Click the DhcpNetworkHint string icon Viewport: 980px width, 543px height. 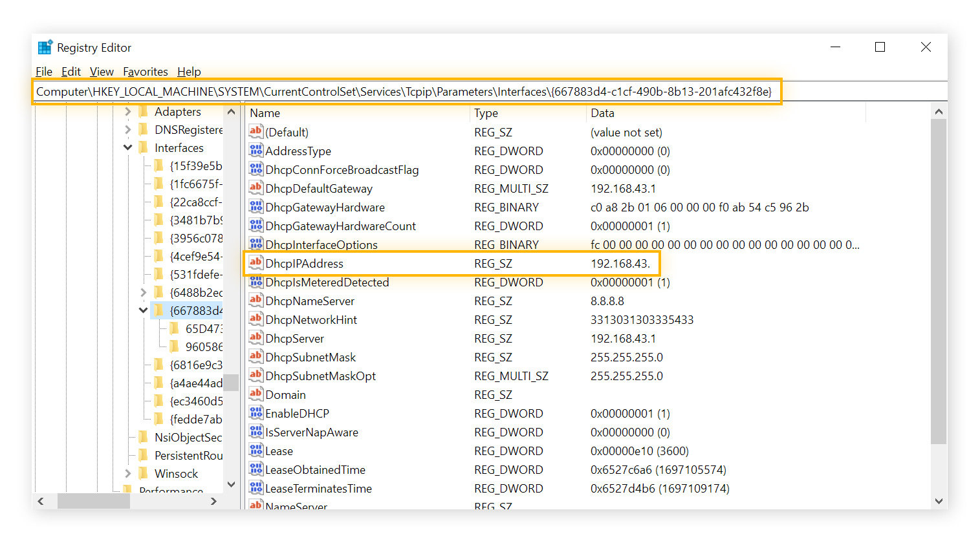[256, 319]
